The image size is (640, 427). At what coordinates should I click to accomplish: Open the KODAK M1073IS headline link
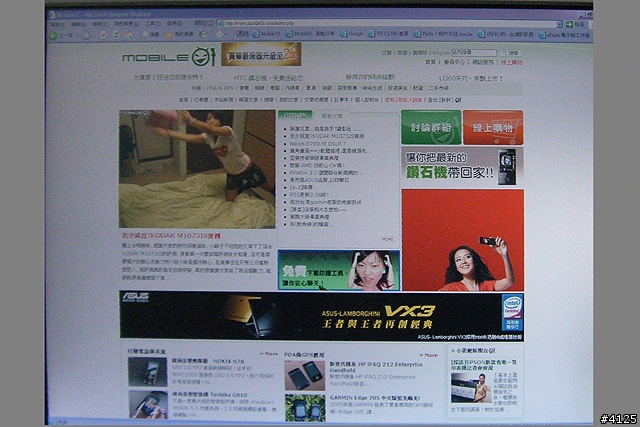coord(171,236)
